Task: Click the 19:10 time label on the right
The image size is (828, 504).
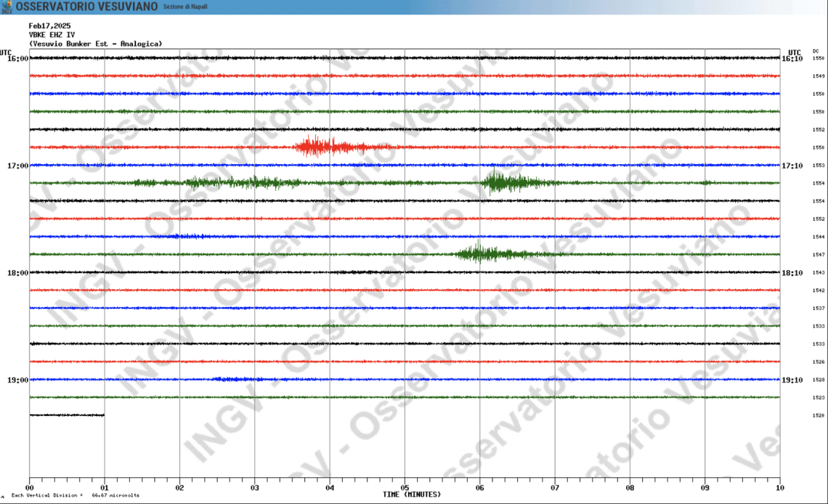Action: coord(792,380)
